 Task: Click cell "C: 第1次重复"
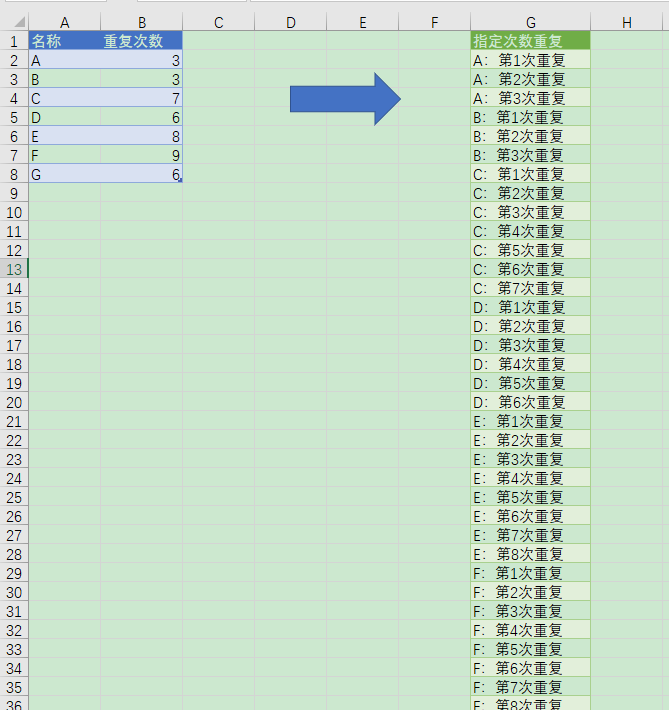(531, 174)
